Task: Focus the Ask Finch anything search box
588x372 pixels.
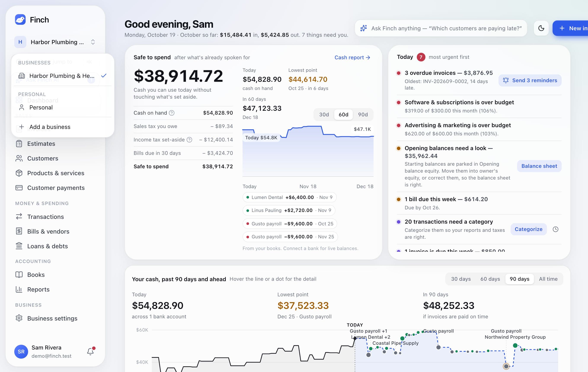Action: (x=441, y=28)
